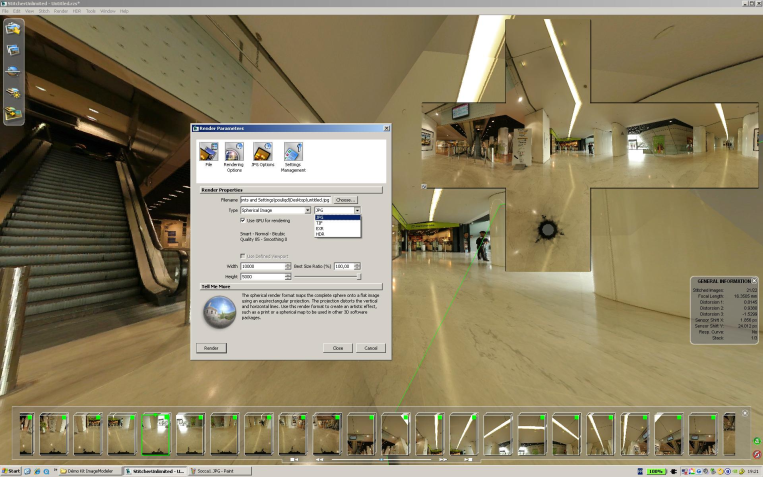Image resolution: width=763 pixels, height=477 pixels.
Task: Click the render panorama icon at bottom of left toolbar
Action: pyautogui.click(x=14, y=113)
